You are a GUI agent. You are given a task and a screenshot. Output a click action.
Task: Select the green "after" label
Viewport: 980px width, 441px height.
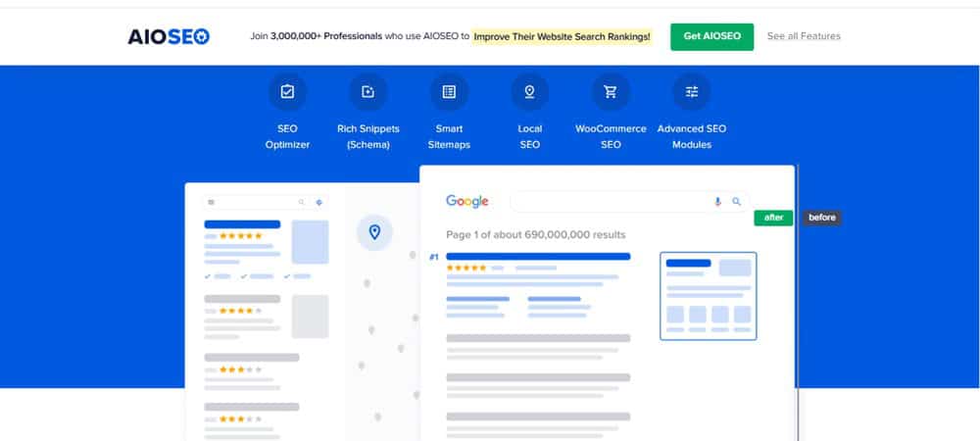[773, 218]
